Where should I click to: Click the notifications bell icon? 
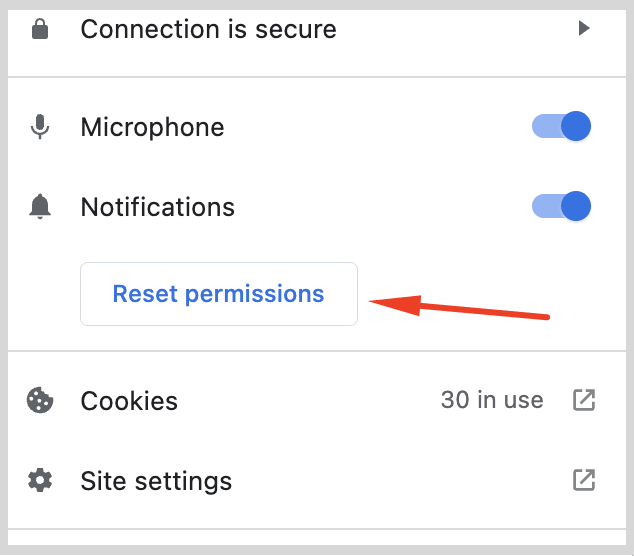pyautogui.click(x=40, y=207)
